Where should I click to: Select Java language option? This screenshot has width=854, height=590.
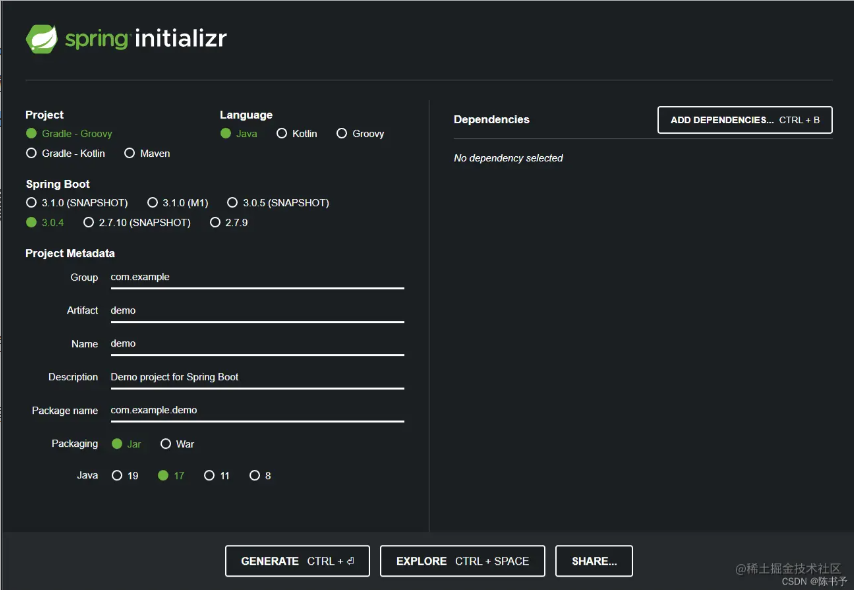coord(239,133)
